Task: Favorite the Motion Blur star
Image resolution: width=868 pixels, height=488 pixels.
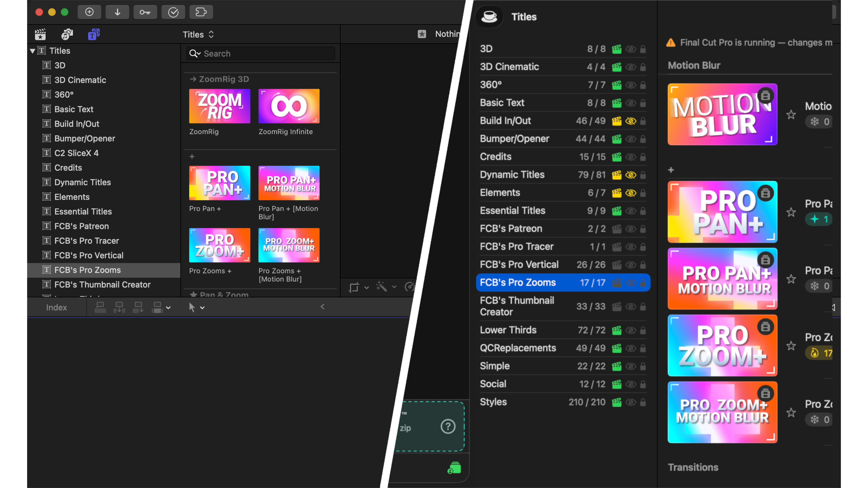Action: 791,115
